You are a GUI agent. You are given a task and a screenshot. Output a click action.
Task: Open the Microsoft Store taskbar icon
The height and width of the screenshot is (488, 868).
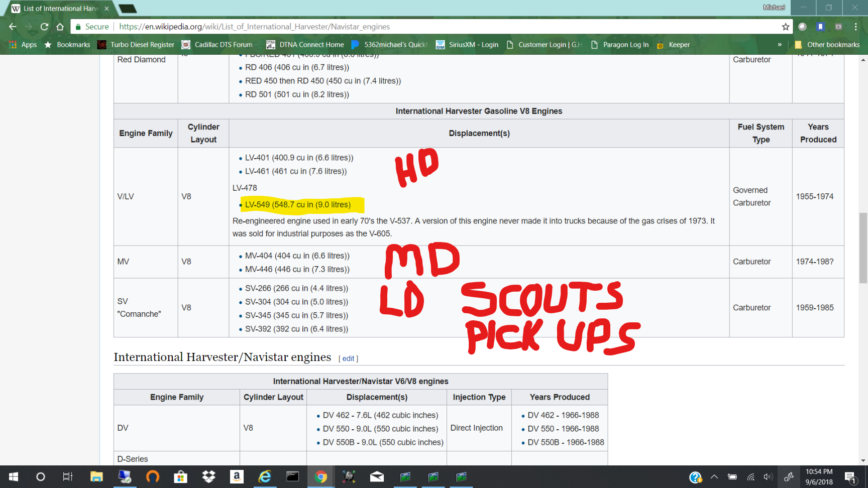coord(180,476)
